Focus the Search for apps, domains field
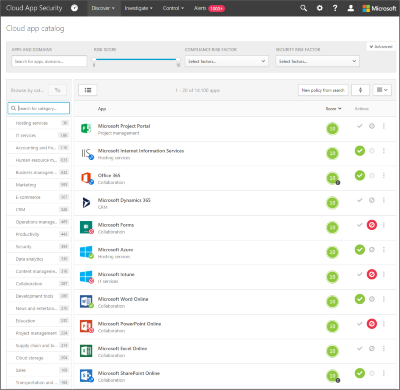 [x=49, y=61]
